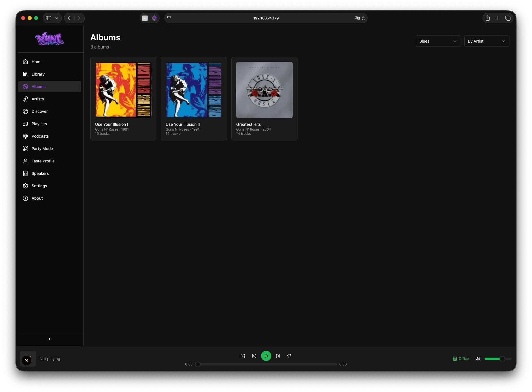The image size is (532, 392).
Task: Open the By Artist sort dropdown
Action: [487, 41]
